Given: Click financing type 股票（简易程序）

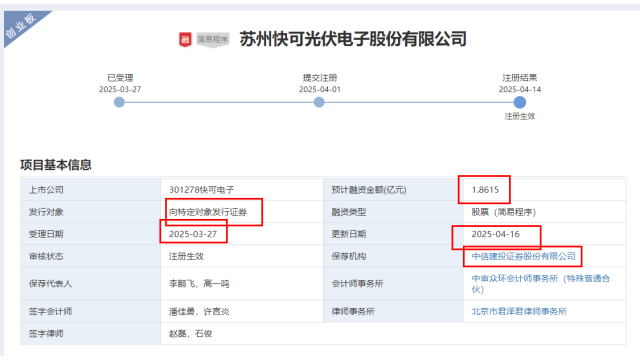Looking at the screenshot, I should (504, 212).
